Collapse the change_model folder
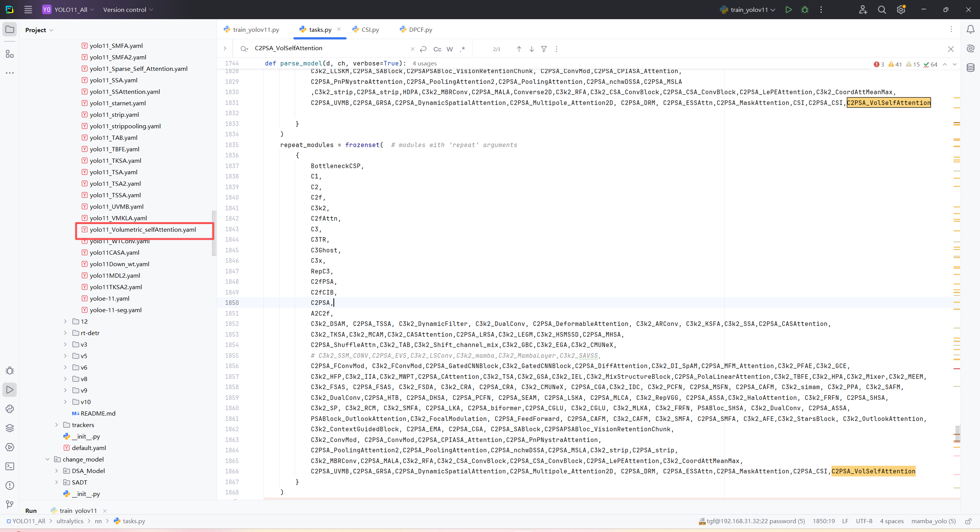The width and height of the screenshot is (980, 532). (47, 459)
